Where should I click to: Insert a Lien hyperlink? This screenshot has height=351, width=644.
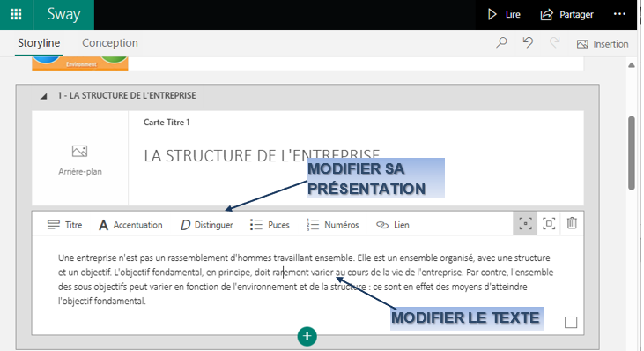coord(393,225)
